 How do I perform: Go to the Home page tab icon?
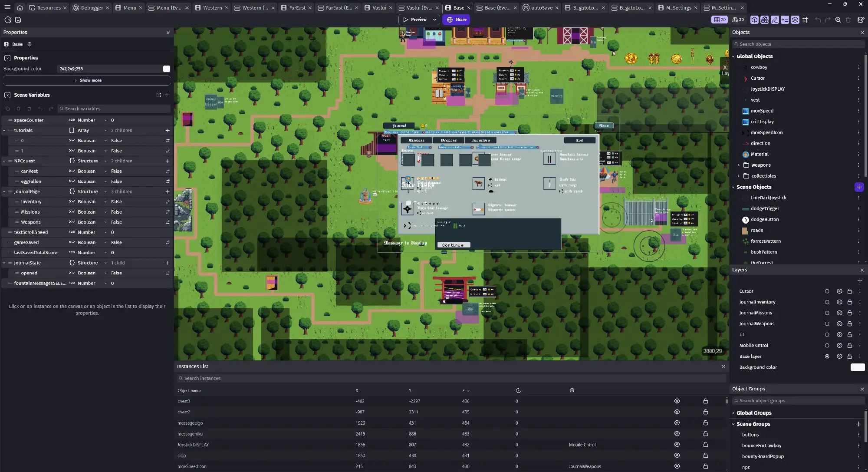(x=20, y=7)
